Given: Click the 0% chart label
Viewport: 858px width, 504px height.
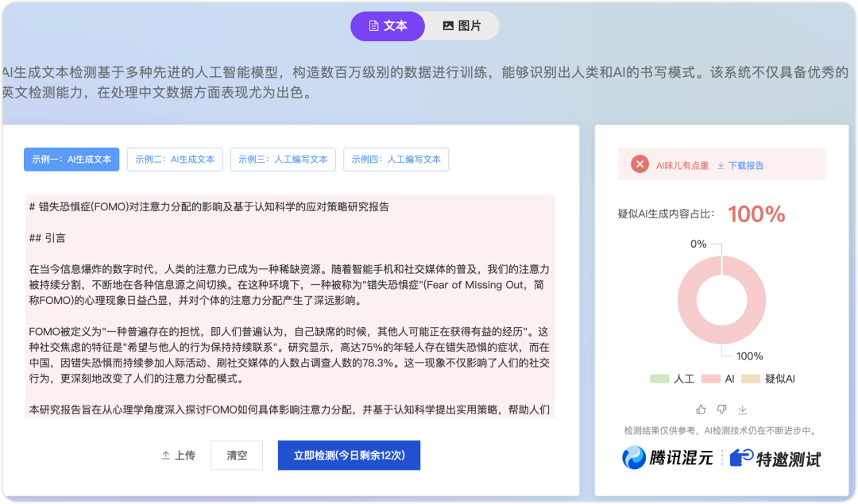Looking at the screenshot, I should click(x=698, y=244).
